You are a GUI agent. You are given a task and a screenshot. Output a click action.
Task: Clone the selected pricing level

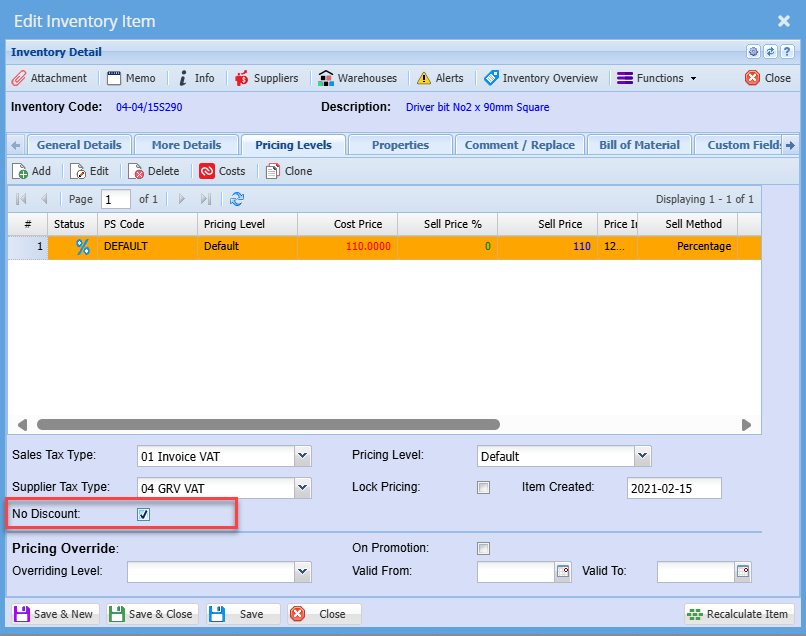(x=289, y=171)
